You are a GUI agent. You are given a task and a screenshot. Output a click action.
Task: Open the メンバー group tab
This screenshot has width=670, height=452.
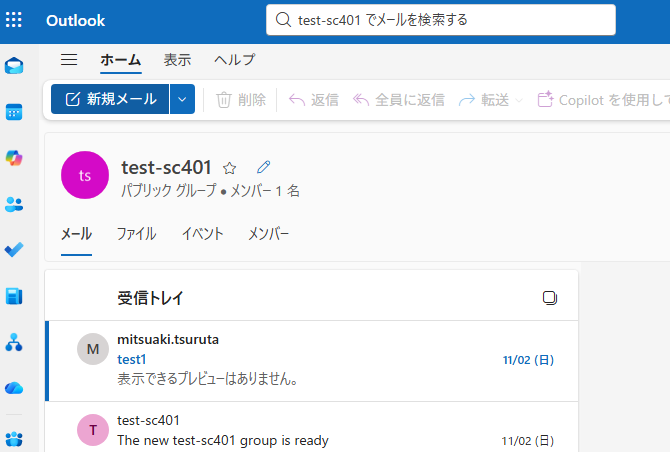tap(268, 234)
